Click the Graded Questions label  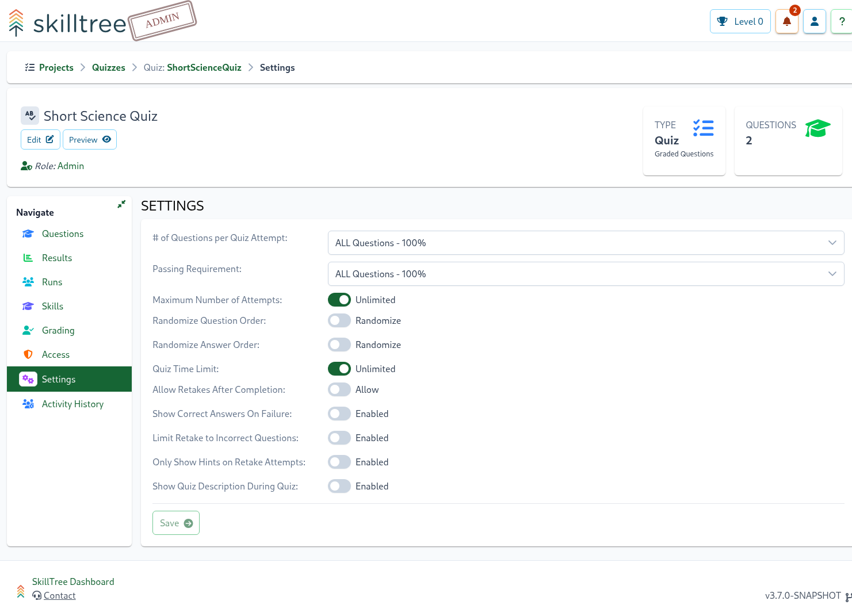click(x=684, y=154)
